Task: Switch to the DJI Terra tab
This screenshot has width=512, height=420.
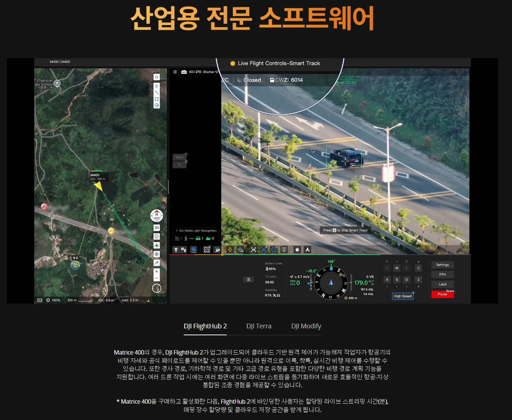Action: point(259,326)
